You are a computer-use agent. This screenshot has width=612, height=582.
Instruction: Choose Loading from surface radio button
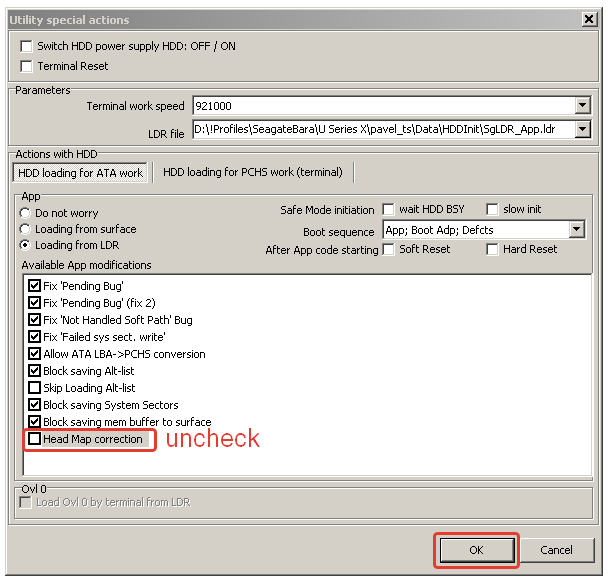26,229
